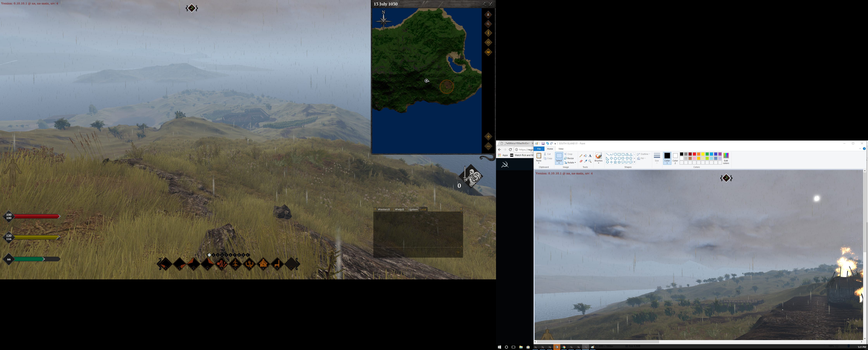The height and width of the screenshot is (350, 868).
Task: Click the combat stance warrior icon
Action: point(471,176)
